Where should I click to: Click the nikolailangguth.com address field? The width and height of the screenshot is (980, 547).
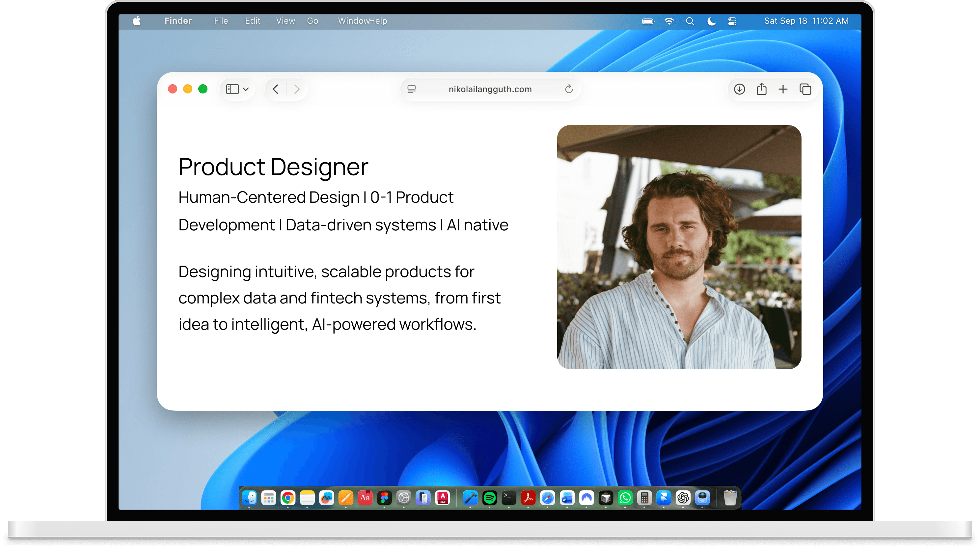click(x=490, y=89)
